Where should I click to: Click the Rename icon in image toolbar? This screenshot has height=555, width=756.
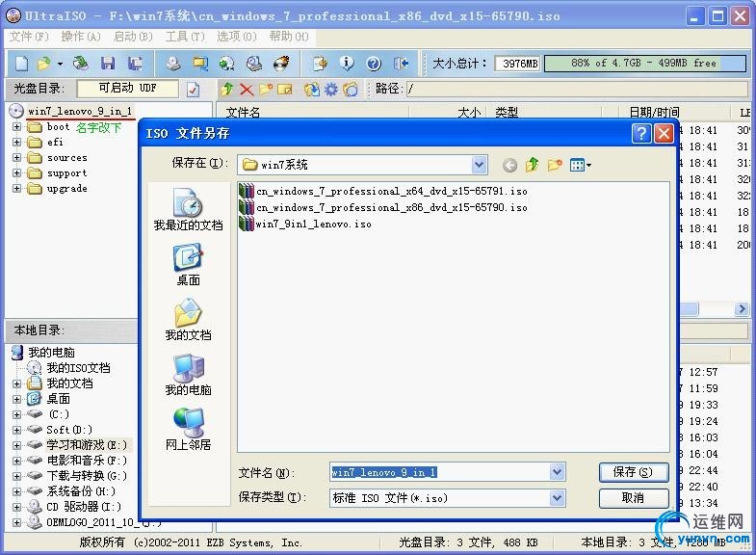pos(285,90)
